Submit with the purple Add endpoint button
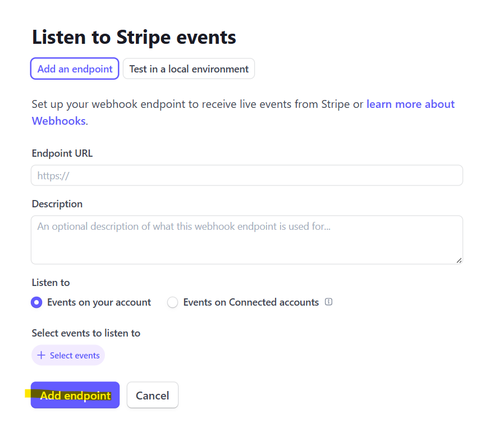The width and height of the screenshot is (504, 427). [x=75, y=395]
